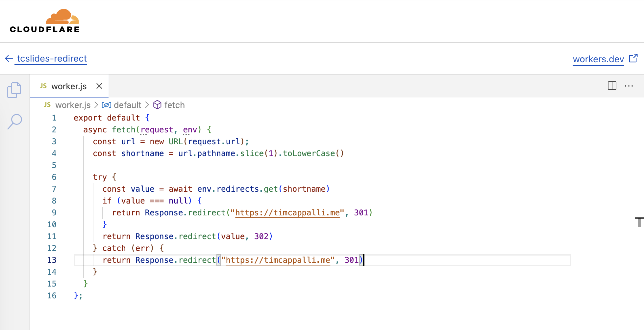The image size is (644, 330).
Task: Click the back arrow before tcslides-redirect
Action: pos(9,58)
